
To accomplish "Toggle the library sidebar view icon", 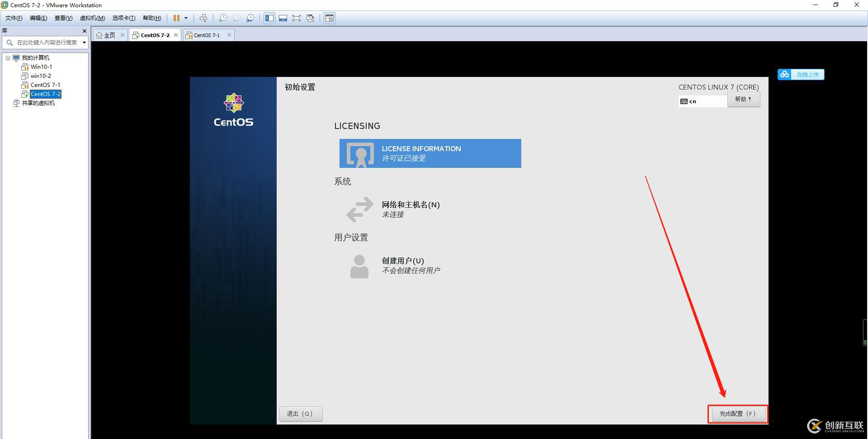I will (269, 18).
